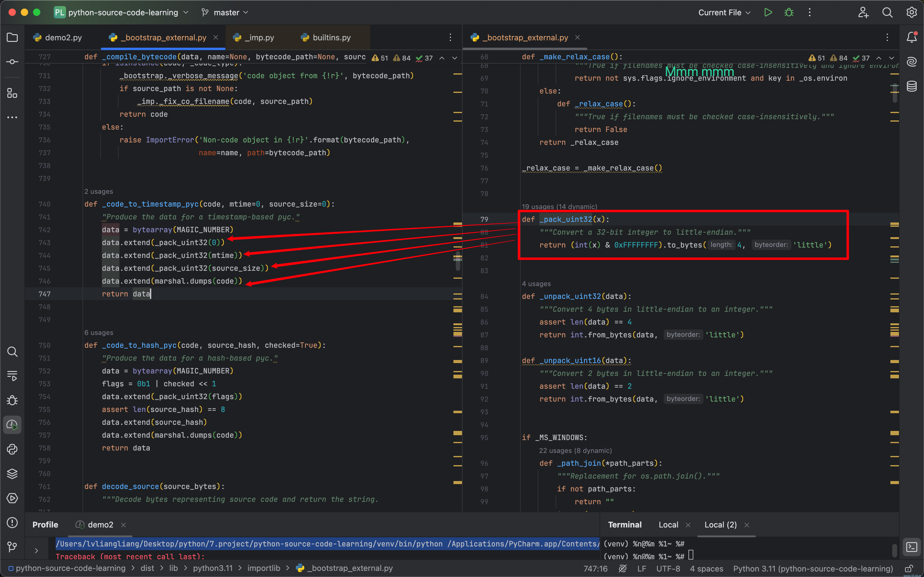Image resolution: width=924 pixels, height=577 pixels.
Task: Open IDE settings gear icon
Action: [912, 13]
